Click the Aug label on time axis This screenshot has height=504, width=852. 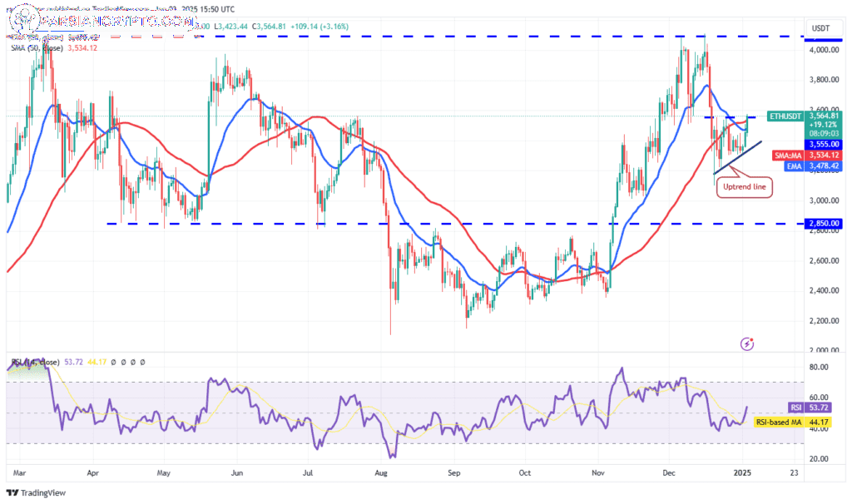click(381, 472)
